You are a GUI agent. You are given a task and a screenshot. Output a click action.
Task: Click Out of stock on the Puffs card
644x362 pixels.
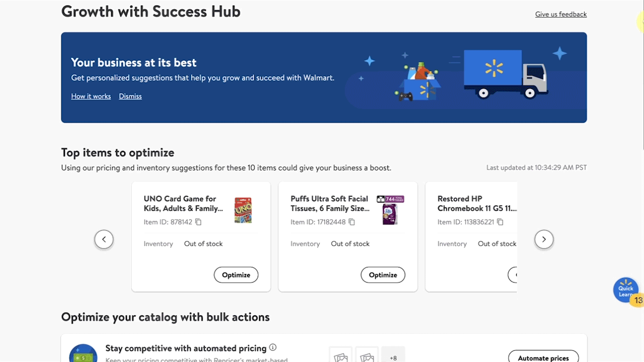point(350,244)
